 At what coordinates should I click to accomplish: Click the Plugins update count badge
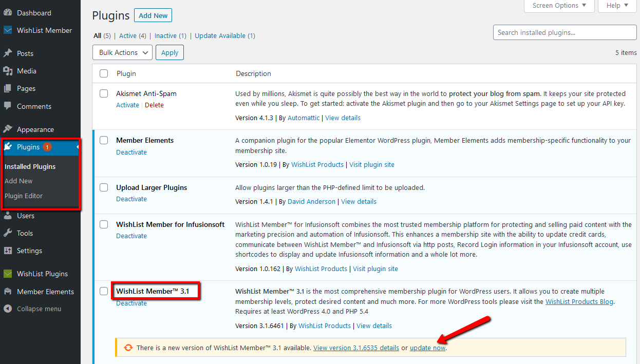tap(47, 147)
